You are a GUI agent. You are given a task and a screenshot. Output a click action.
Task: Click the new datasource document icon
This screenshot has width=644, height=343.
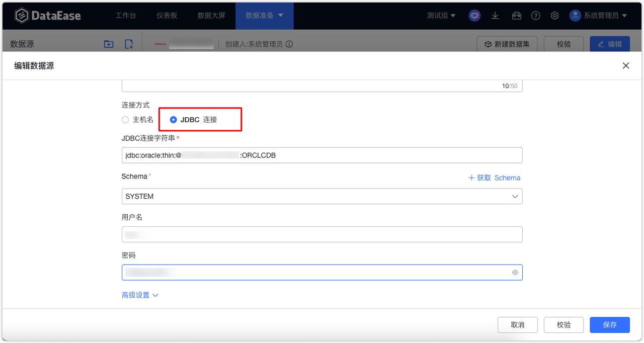click(x=129, y=44)
